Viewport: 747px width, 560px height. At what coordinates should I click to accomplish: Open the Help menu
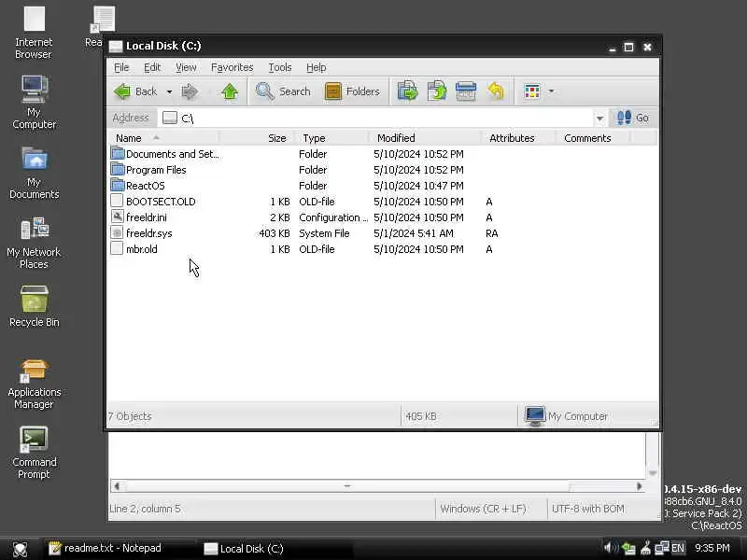[316, 67]
